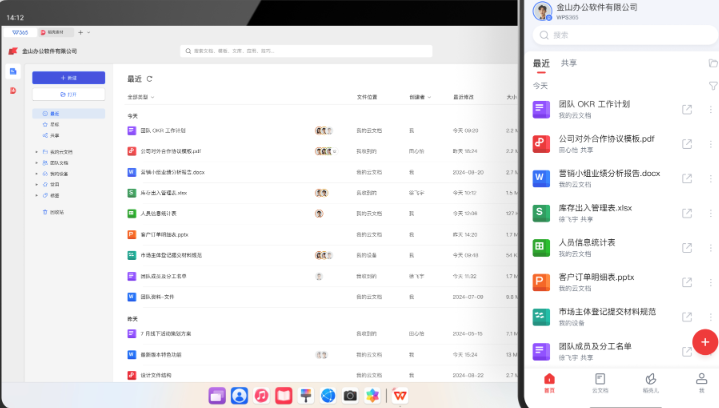Screen dimensions: 719x408
Task: Switch to the second tab with red D icon
Action: (x=54, y=33)
